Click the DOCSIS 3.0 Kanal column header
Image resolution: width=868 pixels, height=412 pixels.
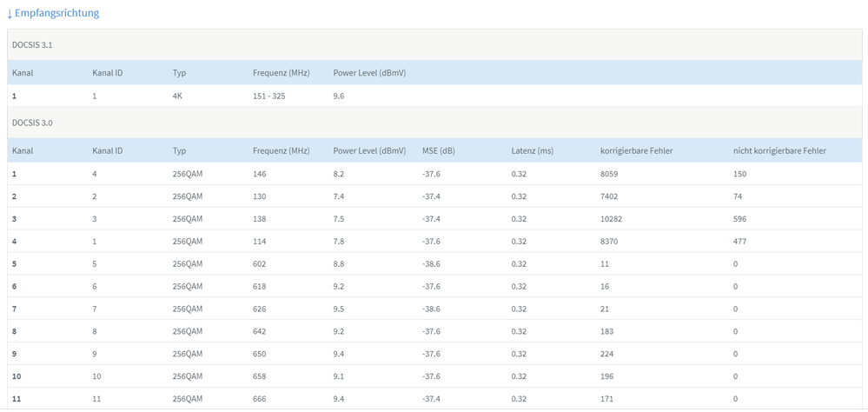pos(23,150)
